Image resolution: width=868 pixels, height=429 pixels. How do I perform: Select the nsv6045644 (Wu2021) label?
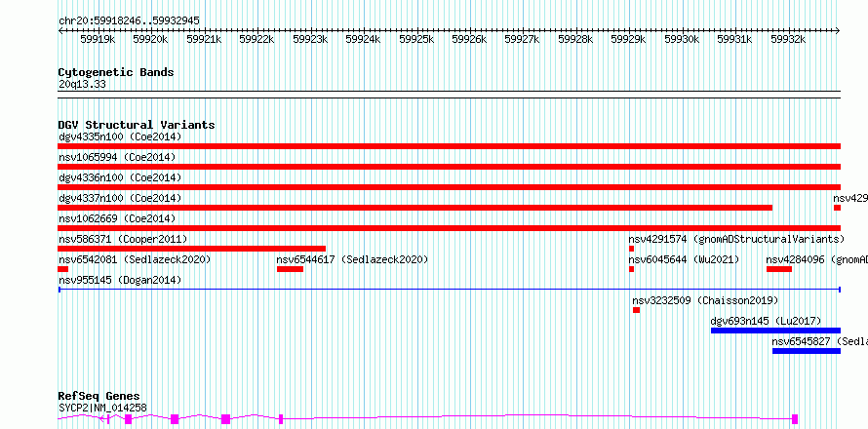(x=684, y=259)
